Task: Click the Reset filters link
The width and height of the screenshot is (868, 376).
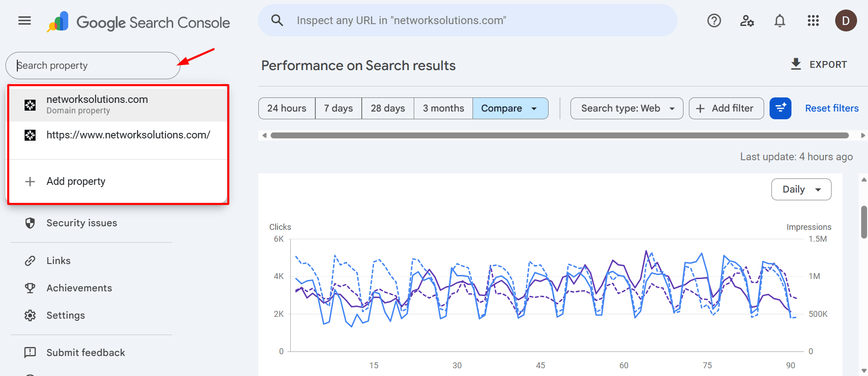Action: click(x=832, y=108)
